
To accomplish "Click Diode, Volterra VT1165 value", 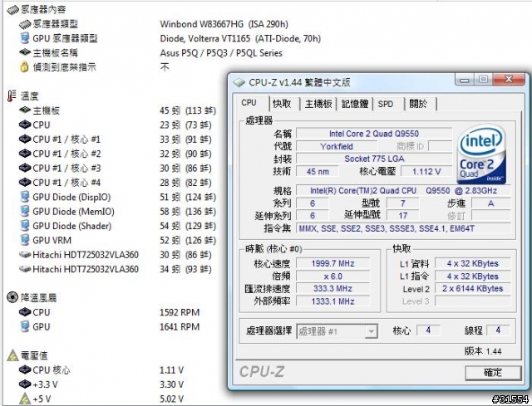I will coord(240,38).
